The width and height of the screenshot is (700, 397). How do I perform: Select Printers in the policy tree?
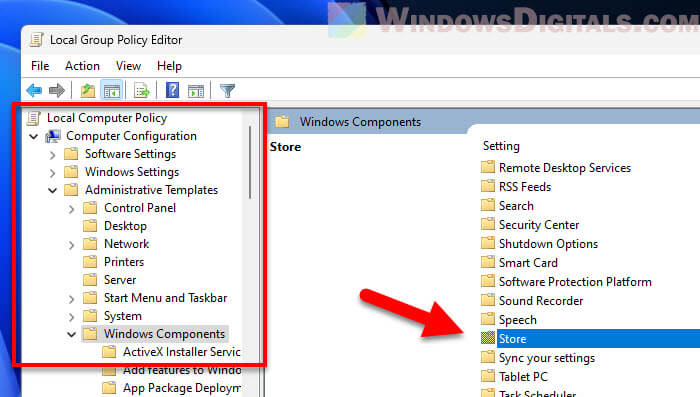coord(124,262)
